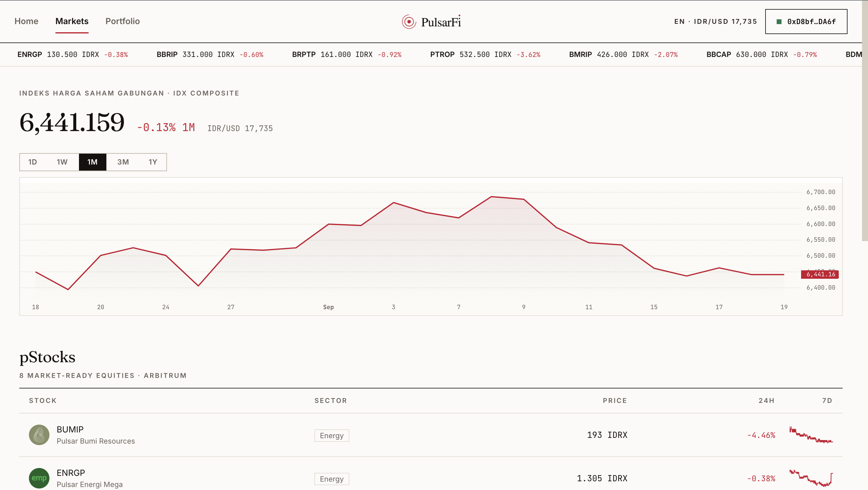Sort by the 24H column header

pyautogui.click(x=766, y=401)
